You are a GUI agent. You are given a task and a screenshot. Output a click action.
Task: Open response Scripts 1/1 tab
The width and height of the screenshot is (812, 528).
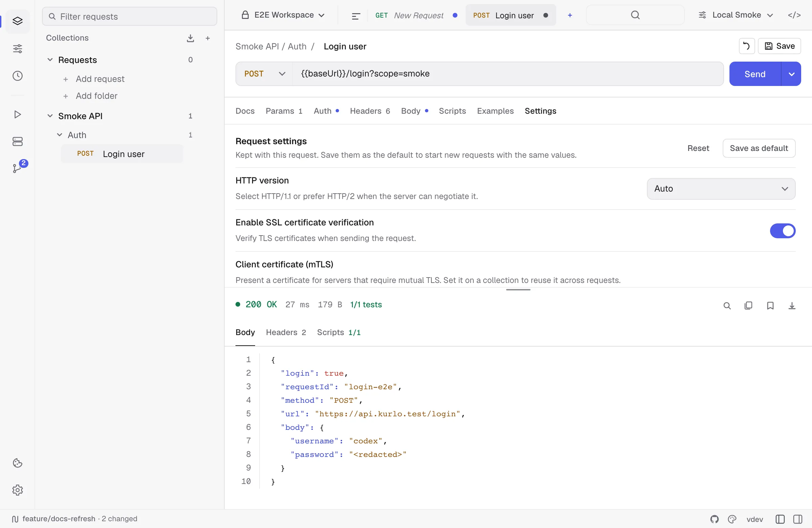tap(339, 332)
